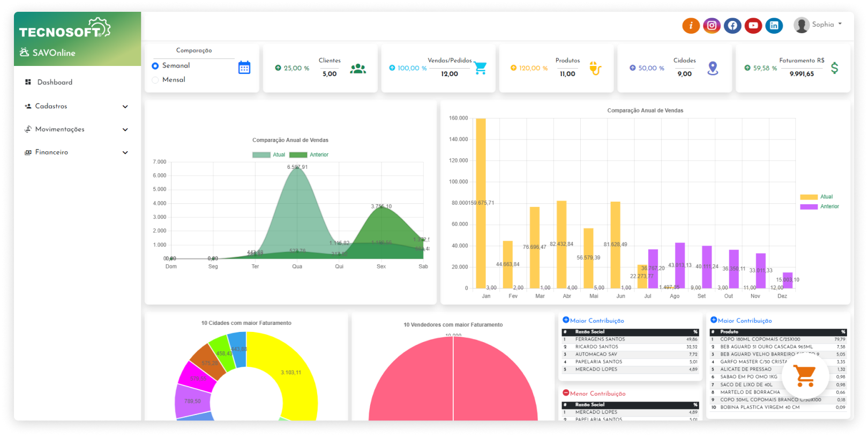Open the YouTube icon link

coord(753,25)
